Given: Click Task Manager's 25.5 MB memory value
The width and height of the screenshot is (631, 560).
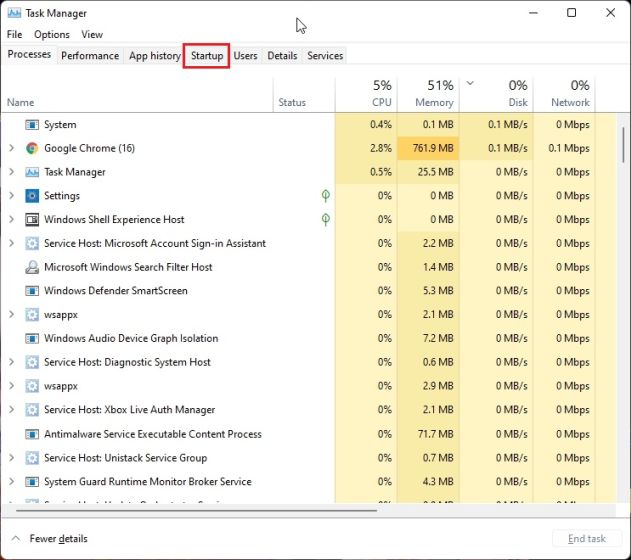Looking at the screenshot, I should [x=435, y=172].
